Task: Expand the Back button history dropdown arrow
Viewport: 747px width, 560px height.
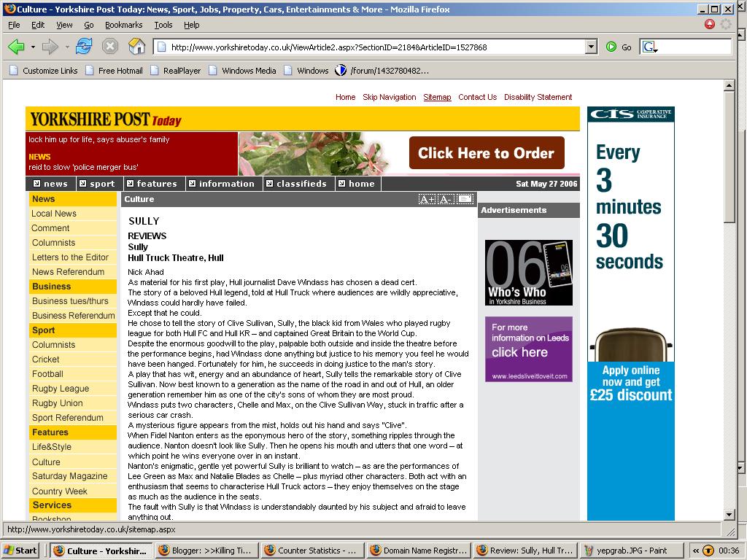Action: 33,47
